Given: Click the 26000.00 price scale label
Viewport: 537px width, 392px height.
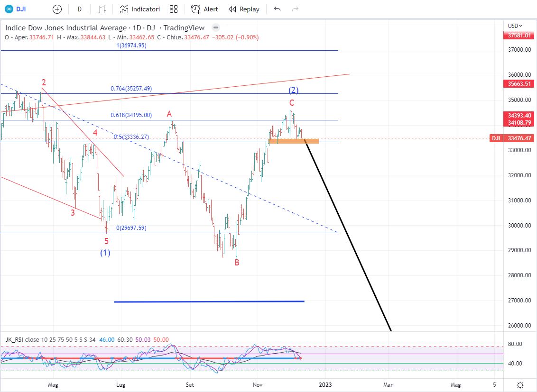Looking at the screenshot, I should point(519,325).
